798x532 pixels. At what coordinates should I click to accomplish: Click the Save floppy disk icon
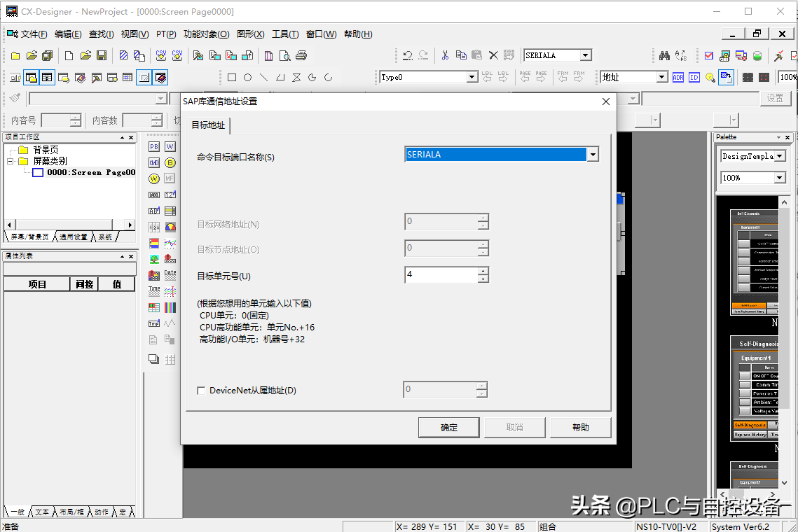click(102, 55)
